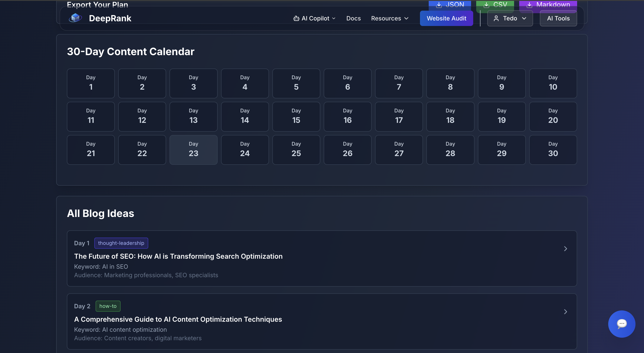Click the DeepRank logo icon
The image size is (644, 353).
75,18
